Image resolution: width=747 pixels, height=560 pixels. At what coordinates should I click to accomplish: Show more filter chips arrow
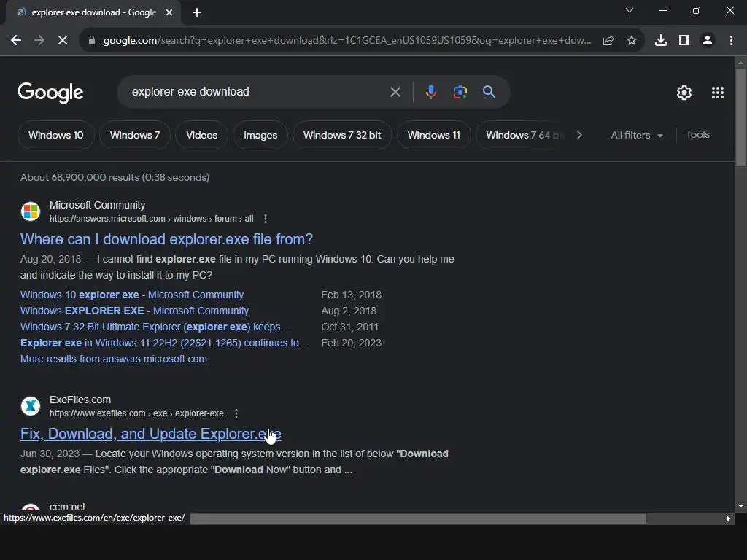pyautogui.click(x=579, y=135)
